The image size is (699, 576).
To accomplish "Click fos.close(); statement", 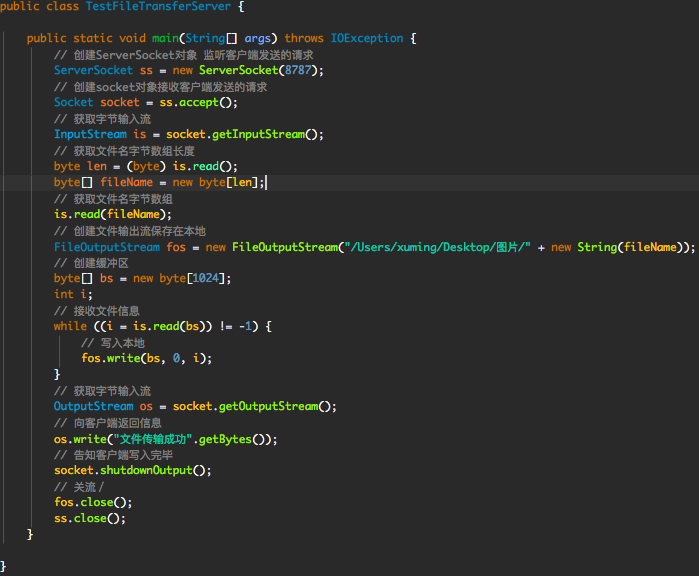I will coord(93,503).
